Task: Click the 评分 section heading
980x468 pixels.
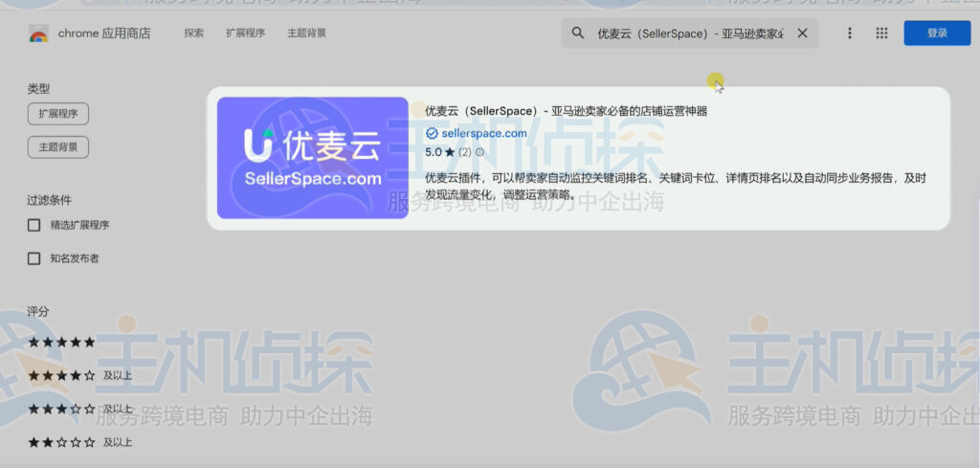Action: (x=38, y=312)
